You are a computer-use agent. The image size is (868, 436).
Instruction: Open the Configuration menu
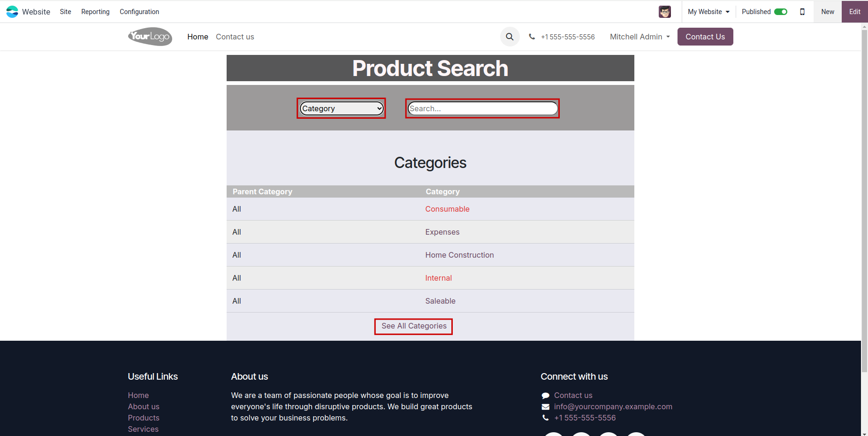point(139,12)
